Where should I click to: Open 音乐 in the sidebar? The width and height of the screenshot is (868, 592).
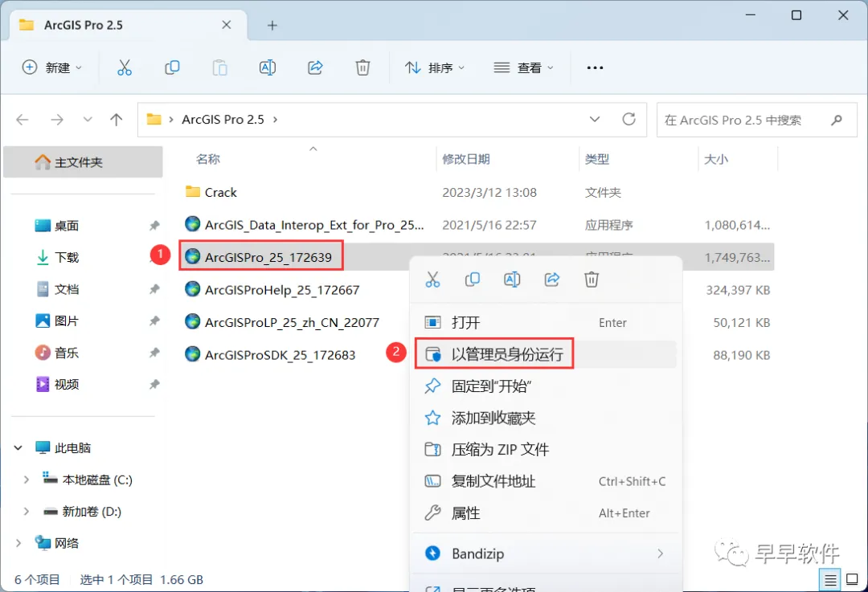click(x=67, y=353)
